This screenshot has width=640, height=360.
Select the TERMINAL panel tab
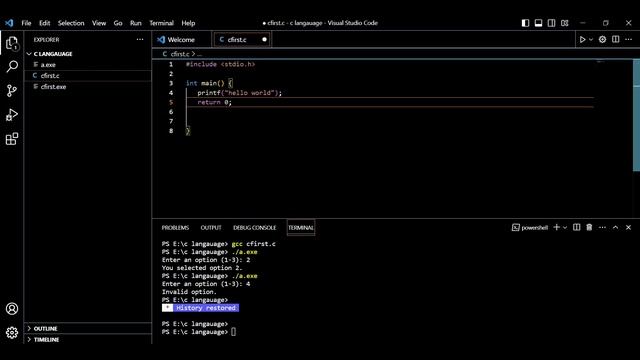point(301,228)
